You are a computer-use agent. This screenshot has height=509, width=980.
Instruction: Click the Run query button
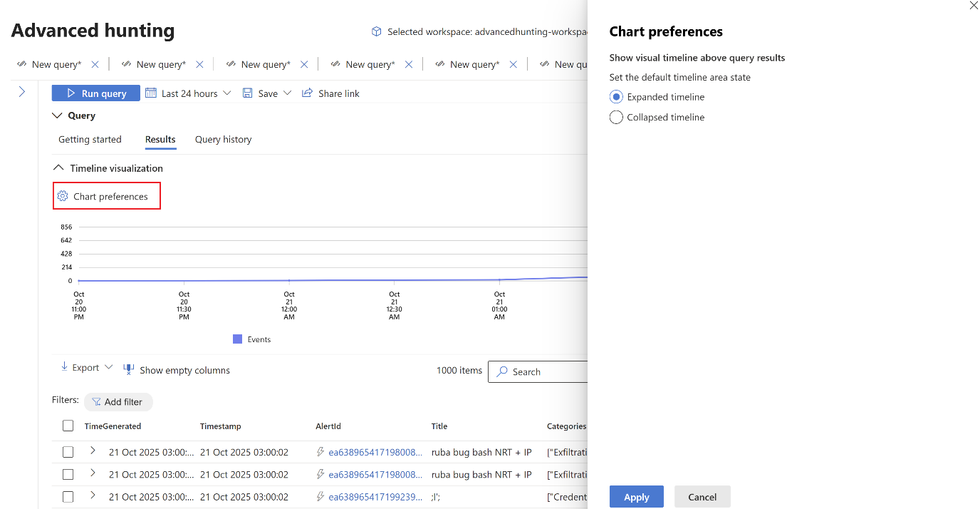(x=96, y=93)
